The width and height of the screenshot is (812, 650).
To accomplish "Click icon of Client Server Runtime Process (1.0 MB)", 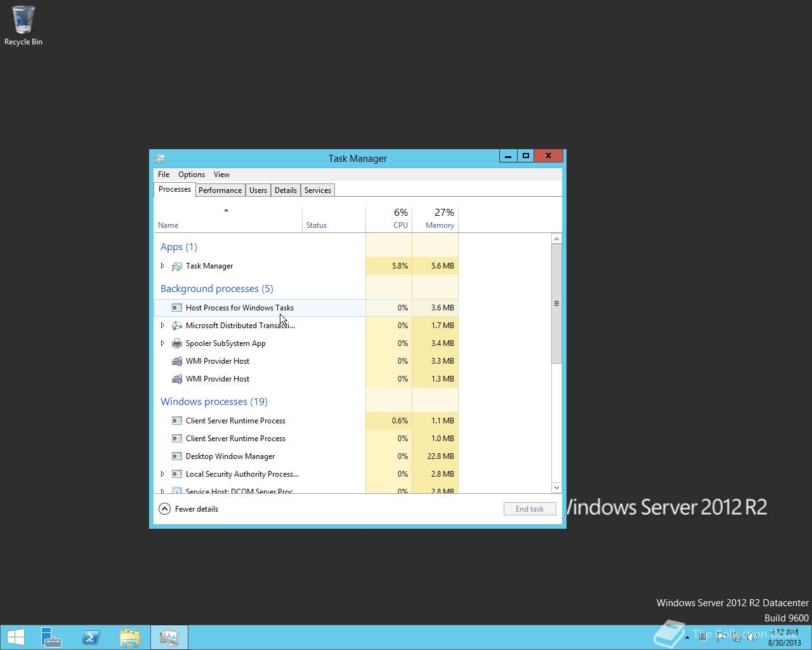I will tap(177, 439).
